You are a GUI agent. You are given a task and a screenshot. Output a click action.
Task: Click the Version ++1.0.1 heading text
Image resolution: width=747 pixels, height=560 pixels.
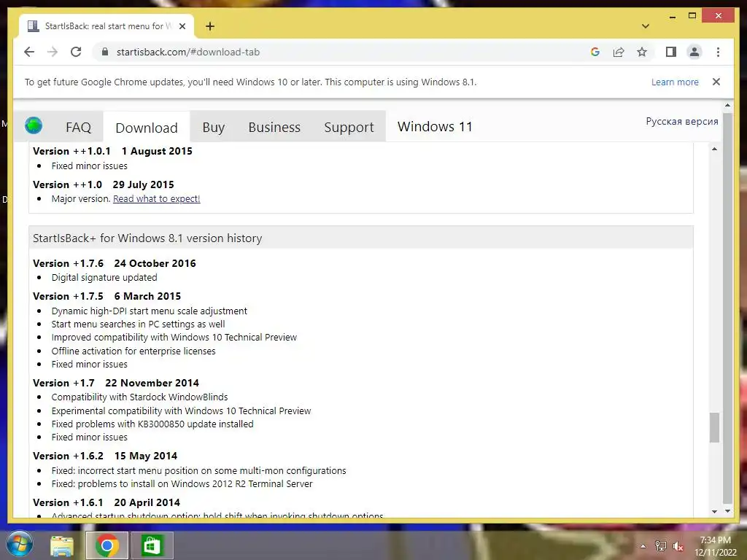112,151
